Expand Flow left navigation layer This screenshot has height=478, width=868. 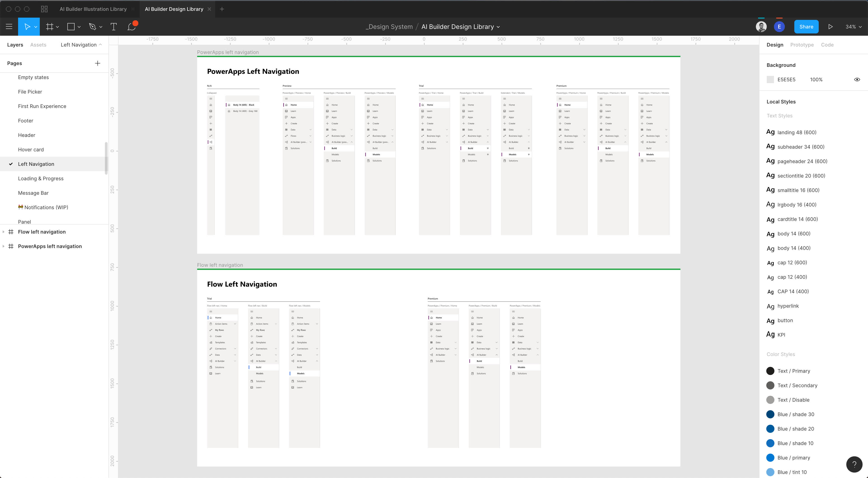[3, 232]
